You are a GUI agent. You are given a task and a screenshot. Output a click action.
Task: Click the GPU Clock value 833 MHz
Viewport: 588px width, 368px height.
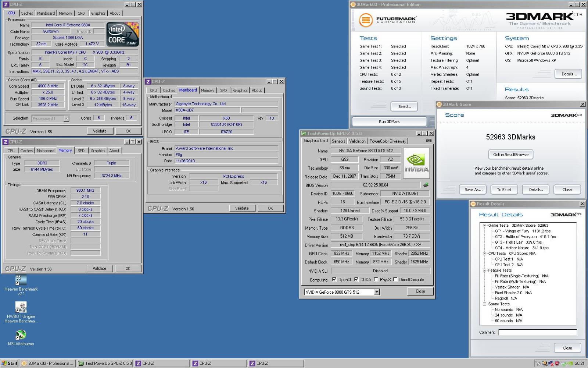[x=341, y=253]
